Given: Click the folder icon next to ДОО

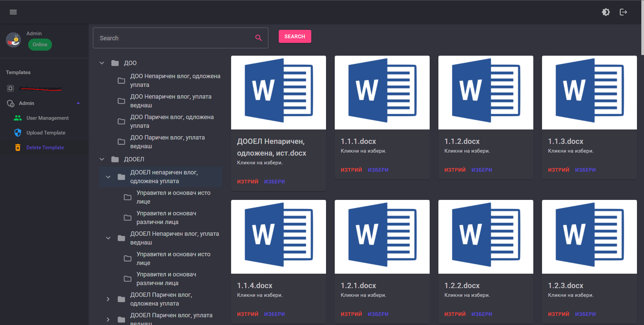Looking at the screenshot, I should 115,63.
